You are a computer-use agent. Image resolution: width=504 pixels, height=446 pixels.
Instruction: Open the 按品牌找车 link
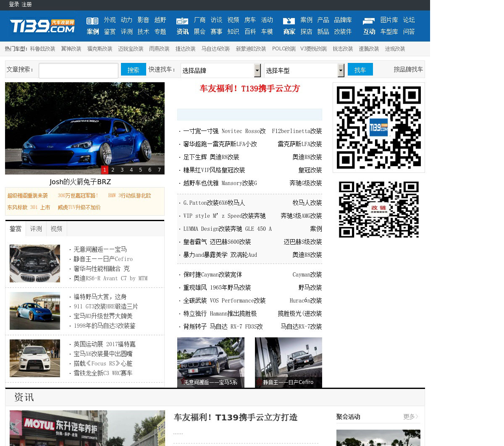click(x=408, y=70)
